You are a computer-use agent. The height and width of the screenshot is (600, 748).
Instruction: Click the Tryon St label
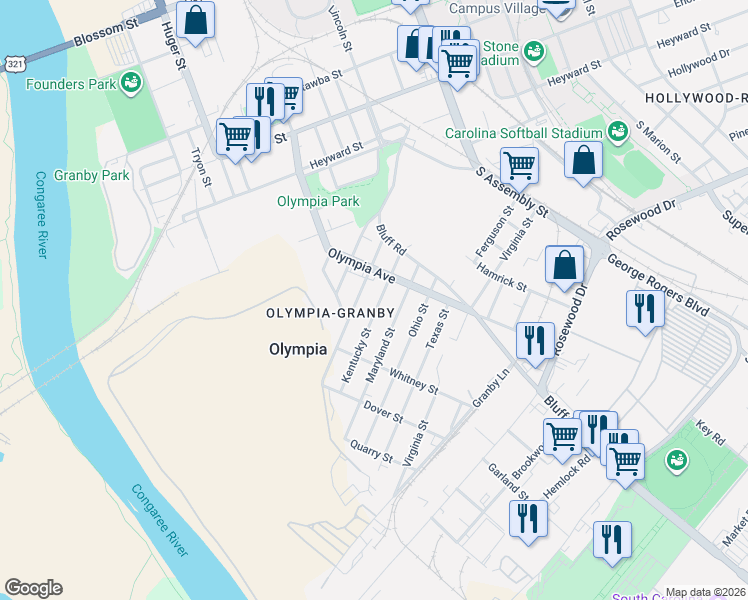201,167
